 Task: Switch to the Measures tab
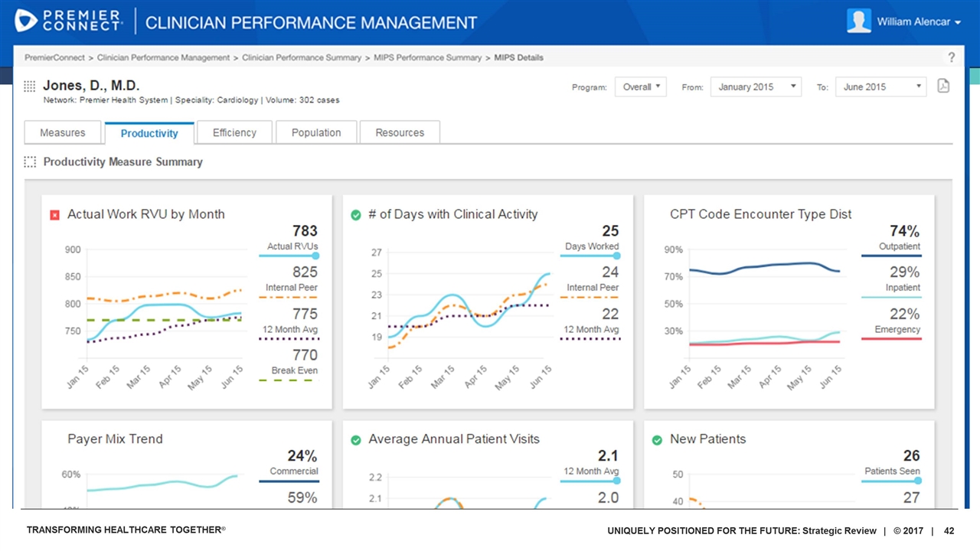[x=63, y=132]
